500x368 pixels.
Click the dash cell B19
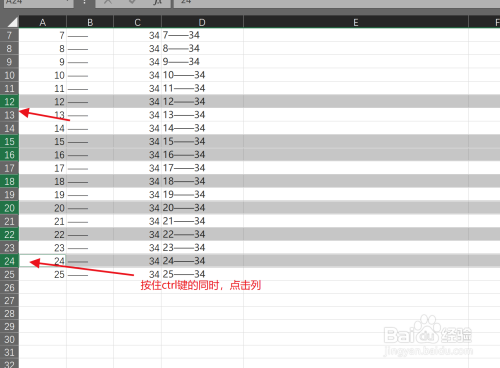[x=90, y=195]
